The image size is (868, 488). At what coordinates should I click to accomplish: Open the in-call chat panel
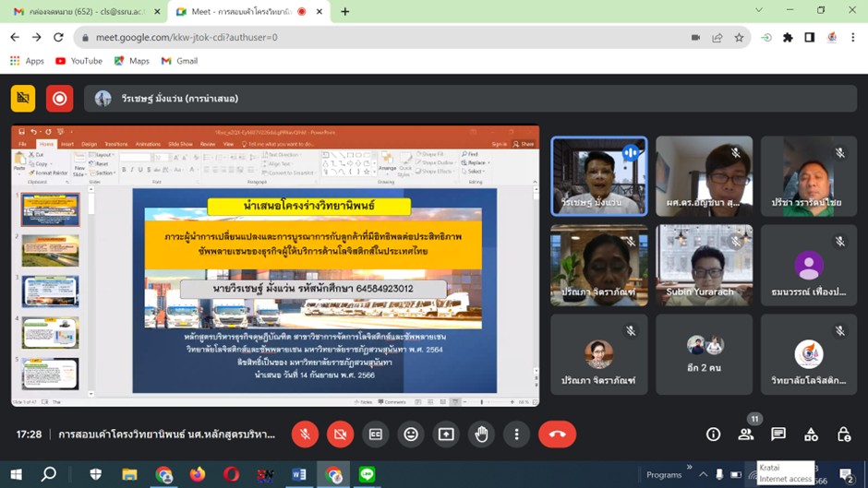(x=778, y=434)
